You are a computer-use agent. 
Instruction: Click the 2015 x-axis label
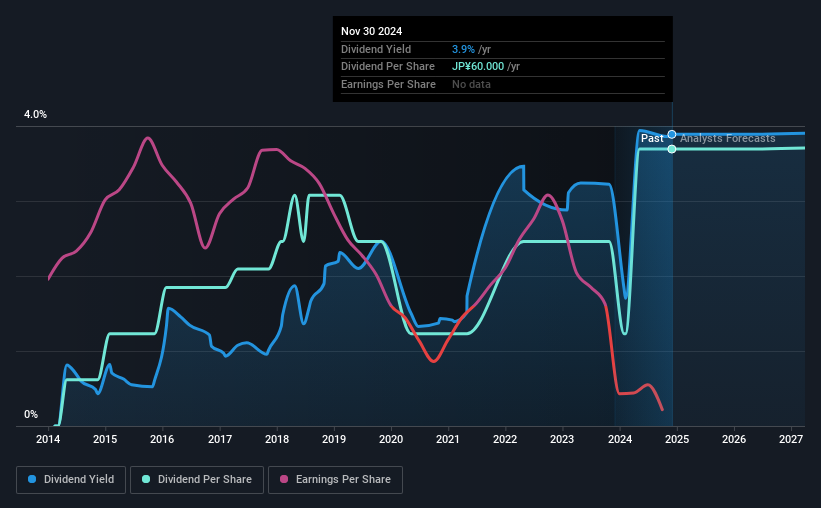105,439
